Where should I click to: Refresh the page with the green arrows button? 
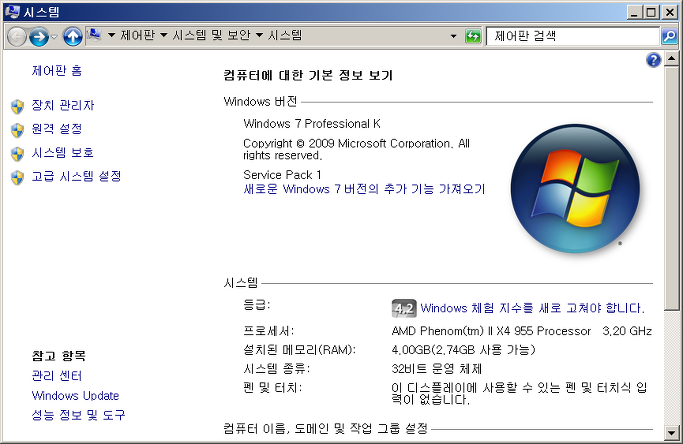click(x=473, y=36)
